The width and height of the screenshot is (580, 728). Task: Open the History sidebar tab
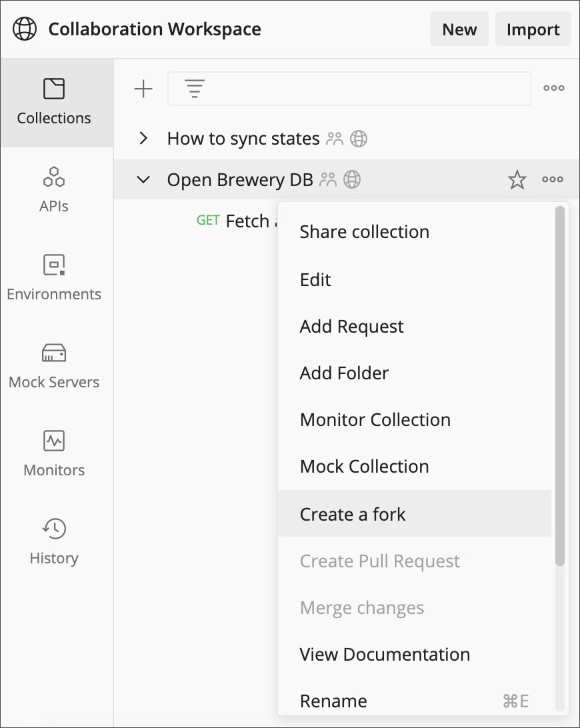tap(54, 542)
